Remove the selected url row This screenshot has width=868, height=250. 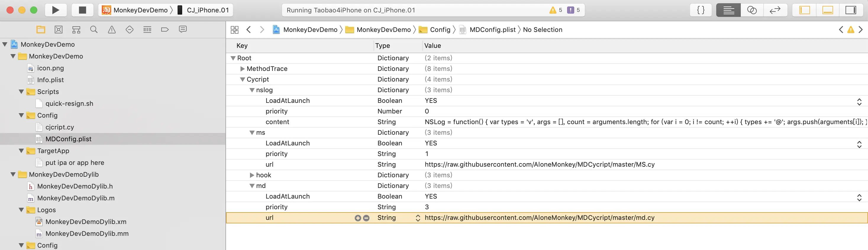[x=366, y=218]
